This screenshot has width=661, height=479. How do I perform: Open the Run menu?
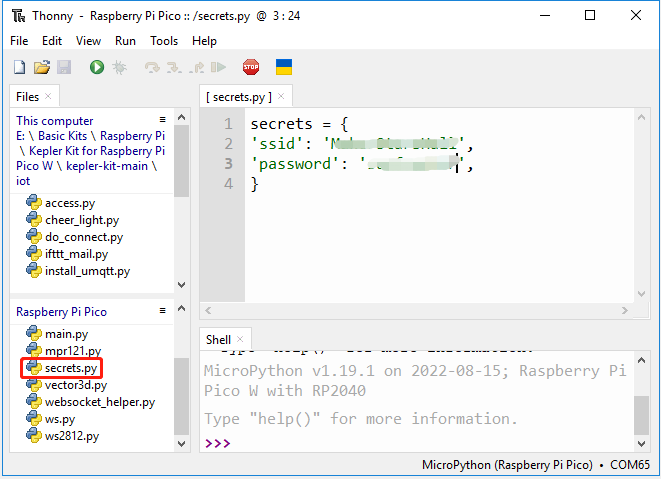coord(125,41)
